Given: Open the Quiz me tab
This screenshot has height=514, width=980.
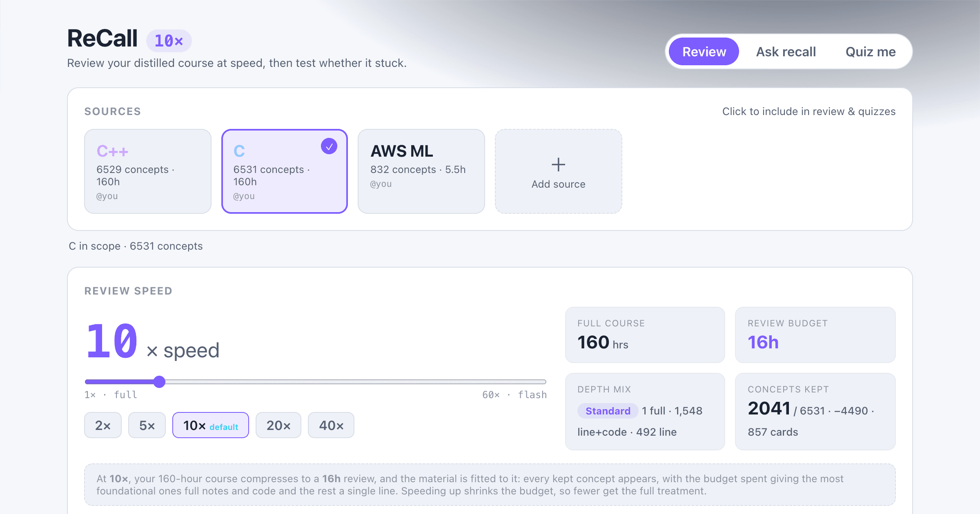Looking at the screenshot, I should (x=871, y=52).
